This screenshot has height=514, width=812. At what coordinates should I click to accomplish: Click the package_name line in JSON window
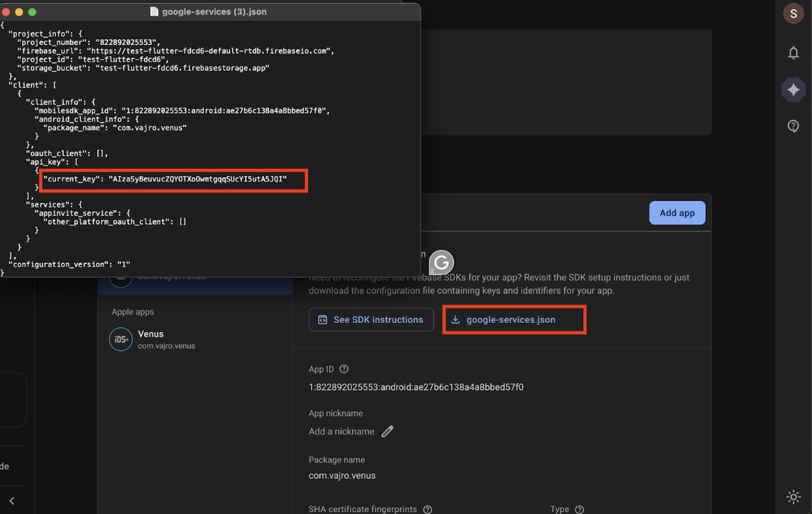(115, 128)
